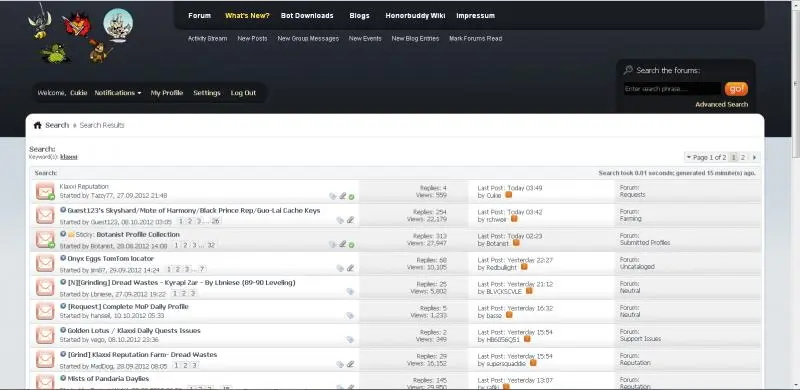Open the What's New? tab
This screenshot has height=390, width=800.
pyautogui.click(x=247, y=16)
